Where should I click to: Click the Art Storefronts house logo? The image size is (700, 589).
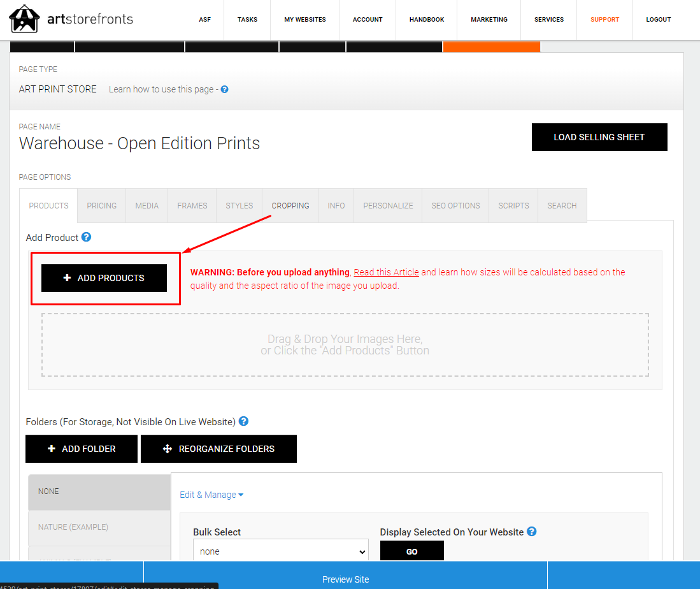(24, 18)
